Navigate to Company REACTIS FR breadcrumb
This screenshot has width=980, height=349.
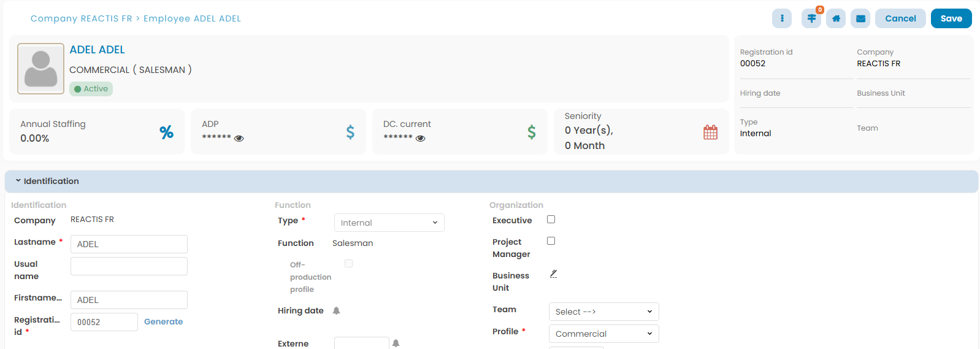81,18
